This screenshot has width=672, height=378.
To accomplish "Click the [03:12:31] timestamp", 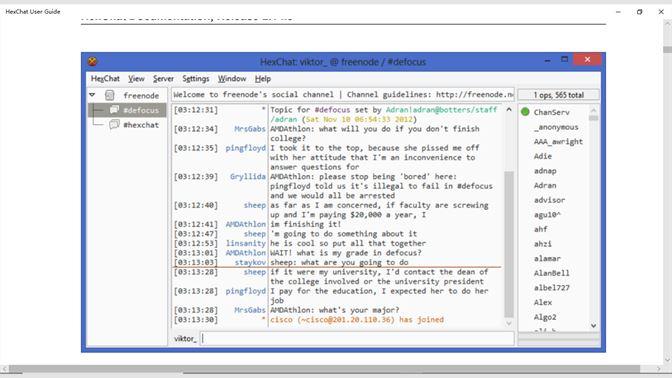I will (196, 110).
